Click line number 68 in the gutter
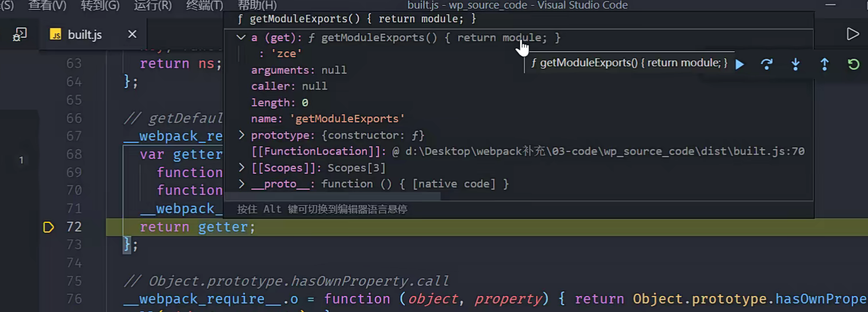868x312 pixels. point(74,155)
